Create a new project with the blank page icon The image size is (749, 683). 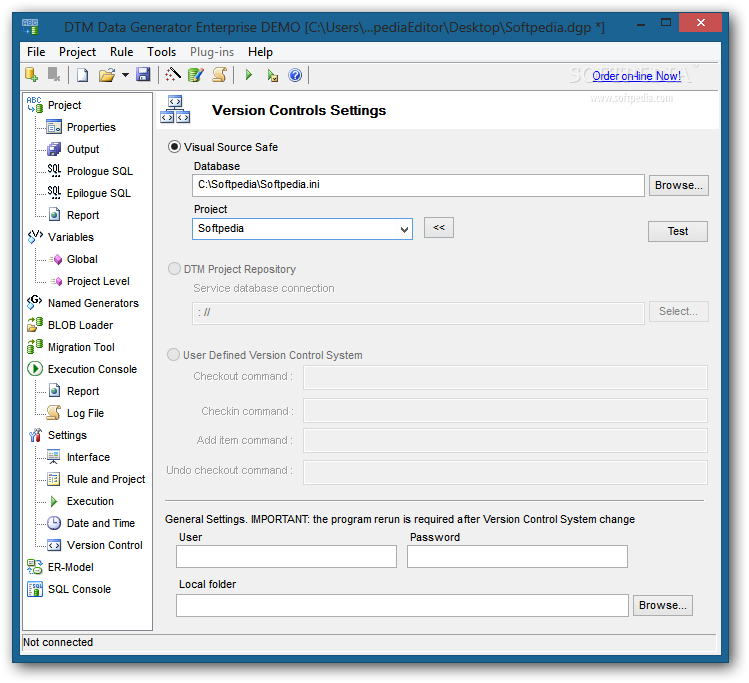(83, 75)
